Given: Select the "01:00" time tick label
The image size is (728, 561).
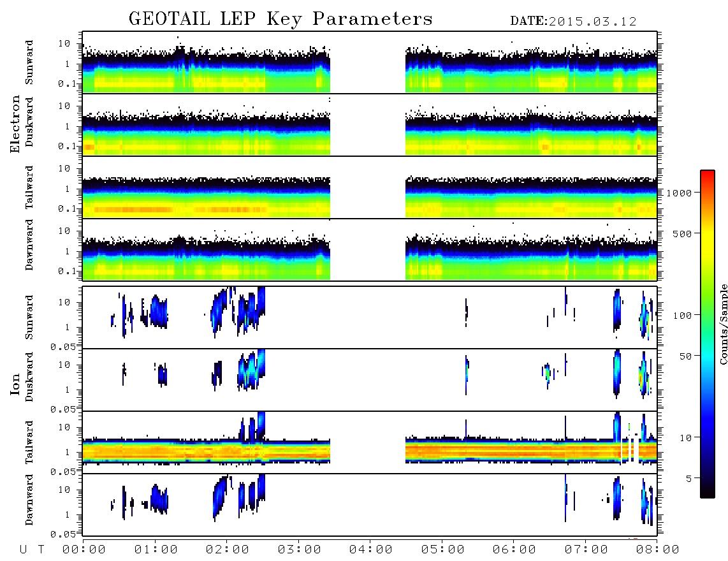Looking at the screenshot, I should pos(156,550).
